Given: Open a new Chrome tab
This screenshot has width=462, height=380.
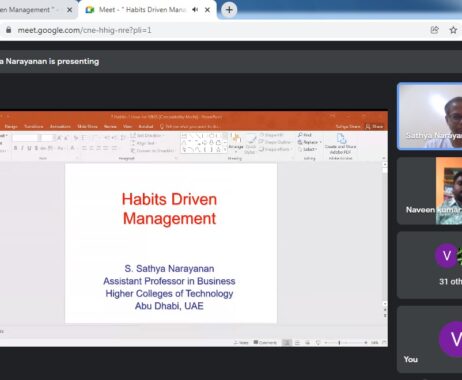Looking at the screenshot, I should [229, 10].
